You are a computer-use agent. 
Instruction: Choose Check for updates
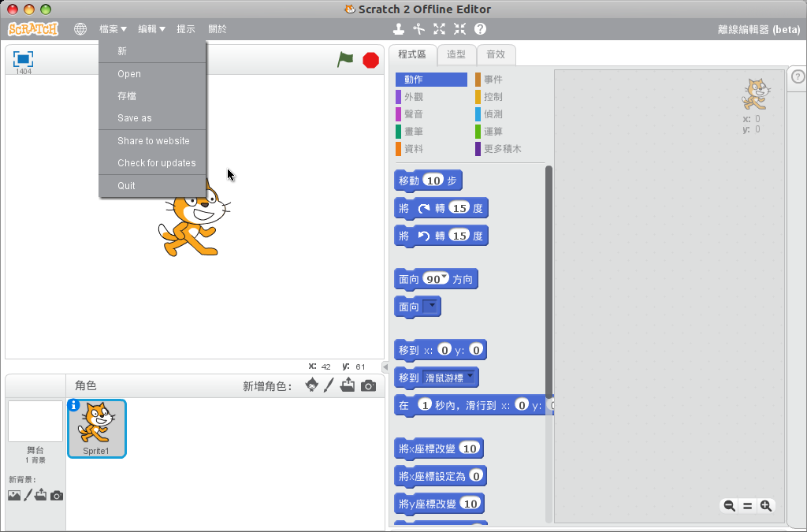click(x=152, y=163)
